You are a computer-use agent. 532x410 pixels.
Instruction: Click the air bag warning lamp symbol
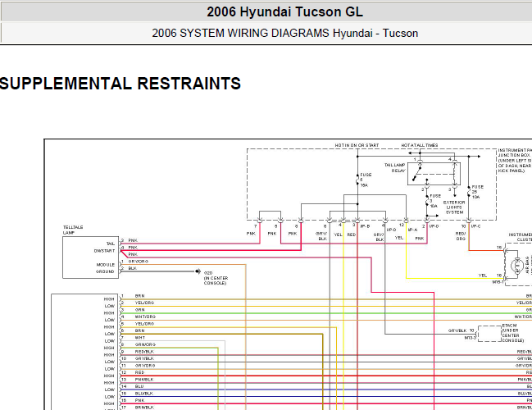[x=516, y=266]
